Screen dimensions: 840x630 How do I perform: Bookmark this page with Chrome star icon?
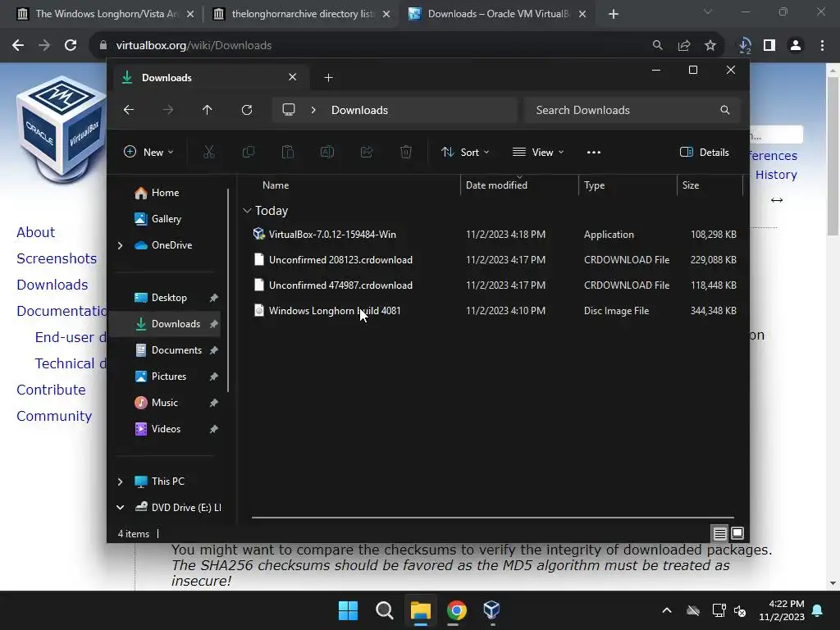coord(710,46)
